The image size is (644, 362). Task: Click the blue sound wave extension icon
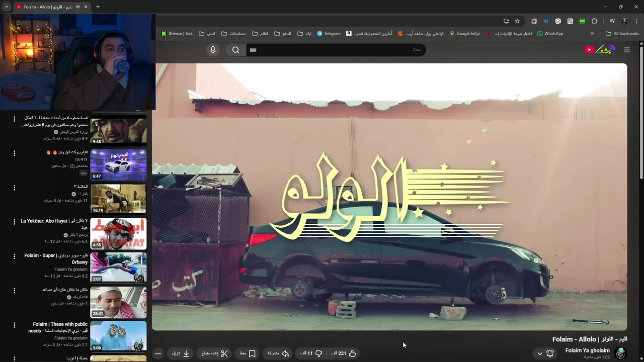click(x=546, y=21)
